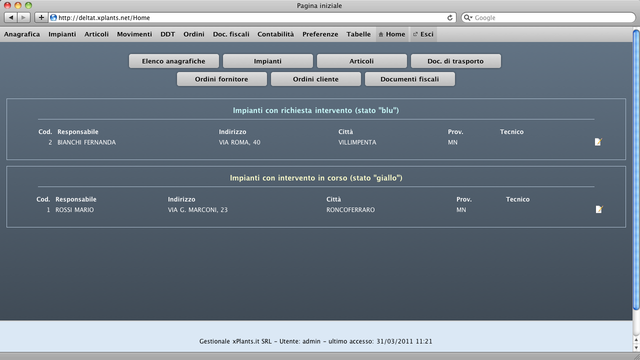The image size is (640, 360).
Task: Click the 'stato giallo' section heading
Action: 316,178
